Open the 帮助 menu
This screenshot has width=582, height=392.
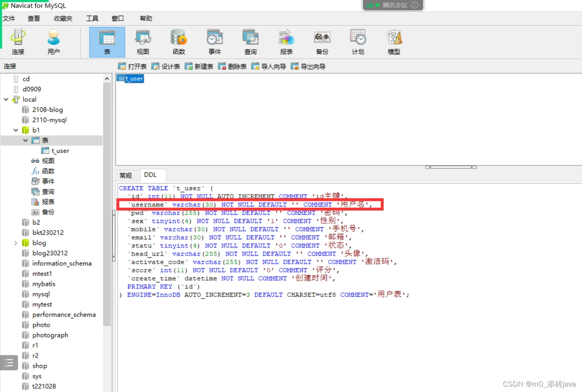tap(146, 18)
